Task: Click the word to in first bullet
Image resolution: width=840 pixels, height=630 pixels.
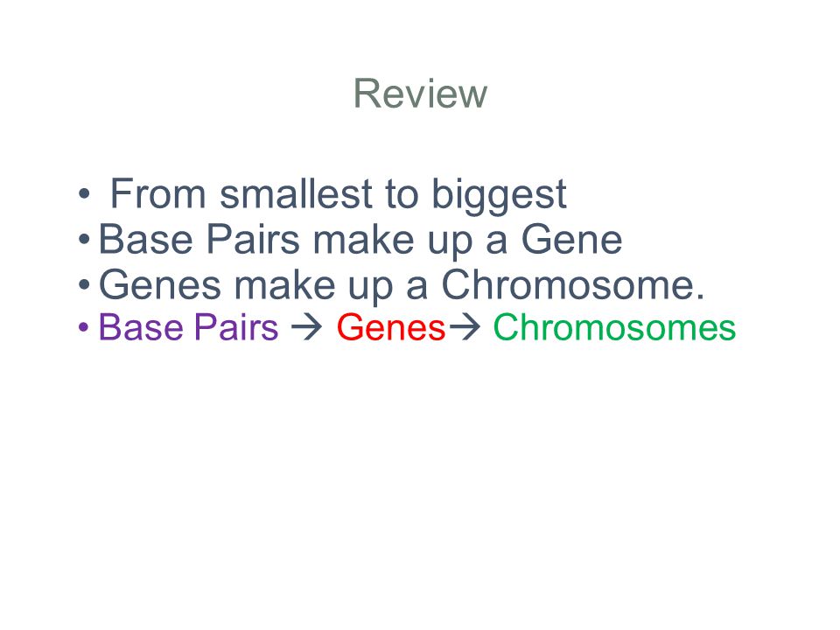Action: 402,194
